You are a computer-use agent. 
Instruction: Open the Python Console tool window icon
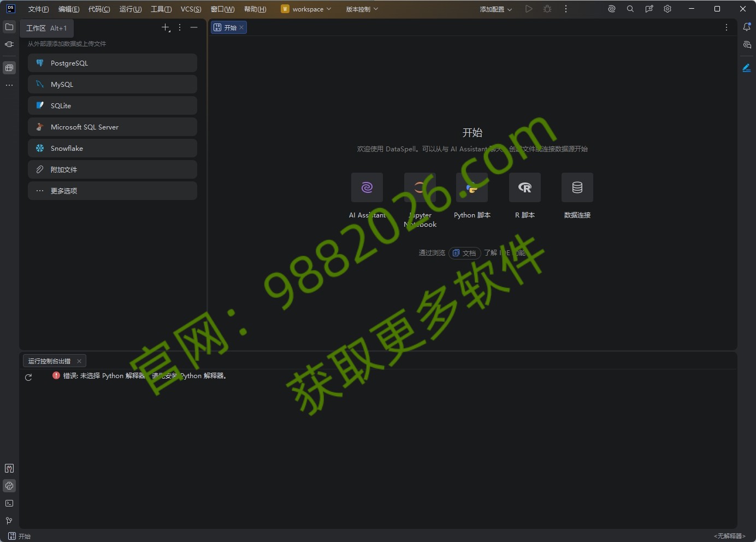[x=9, y=486]
